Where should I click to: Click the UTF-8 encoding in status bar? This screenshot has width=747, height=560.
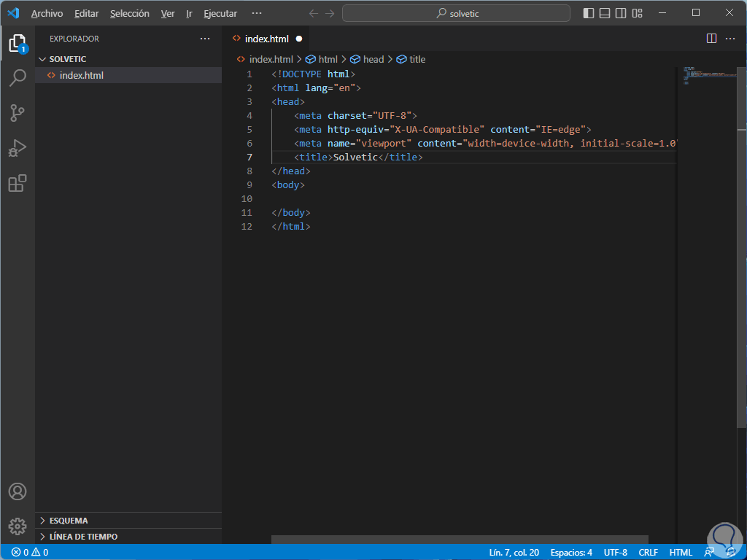click(x=615, y=552)
